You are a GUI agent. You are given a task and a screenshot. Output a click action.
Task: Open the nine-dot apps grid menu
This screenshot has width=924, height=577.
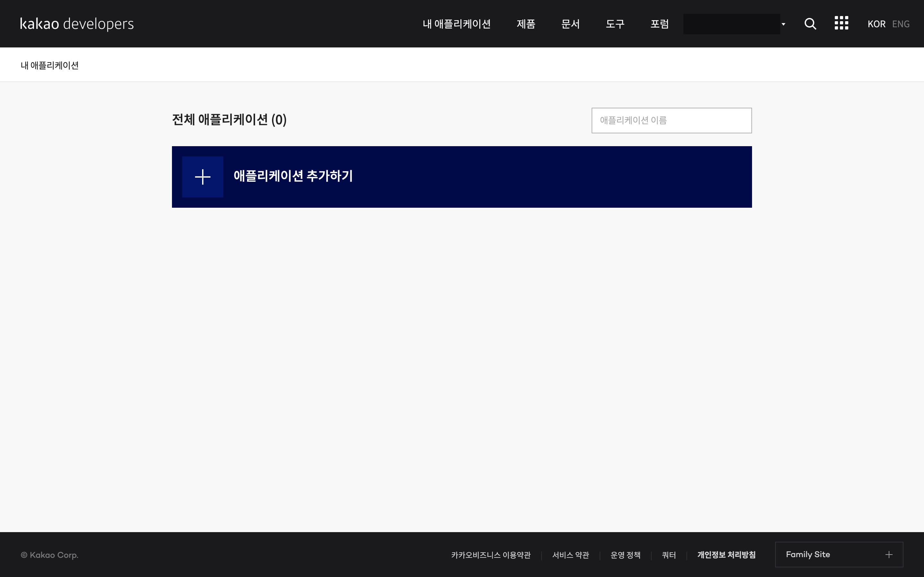(x=841, y=23)
